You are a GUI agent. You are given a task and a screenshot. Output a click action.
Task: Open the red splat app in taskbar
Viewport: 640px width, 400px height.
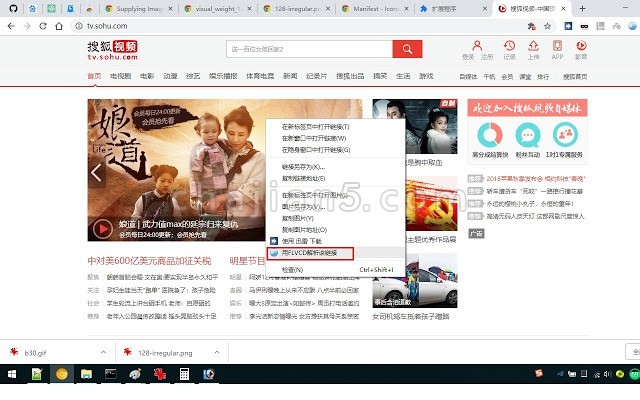tap(160, 374)
